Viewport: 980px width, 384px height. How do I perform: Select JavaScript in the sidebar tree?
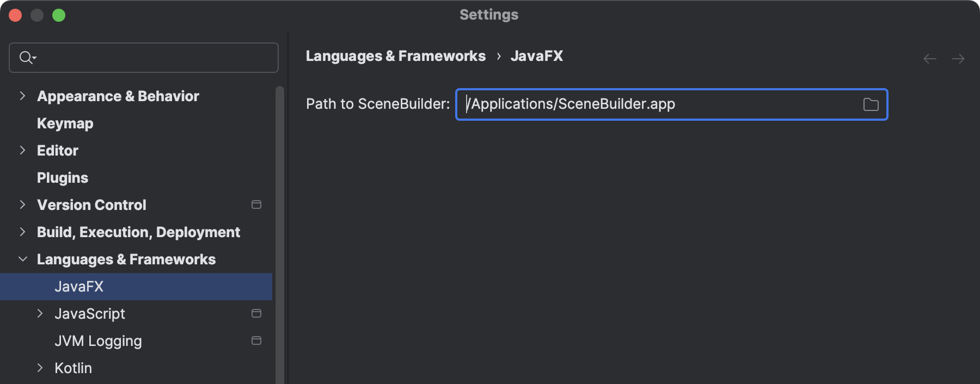(90, 313)
